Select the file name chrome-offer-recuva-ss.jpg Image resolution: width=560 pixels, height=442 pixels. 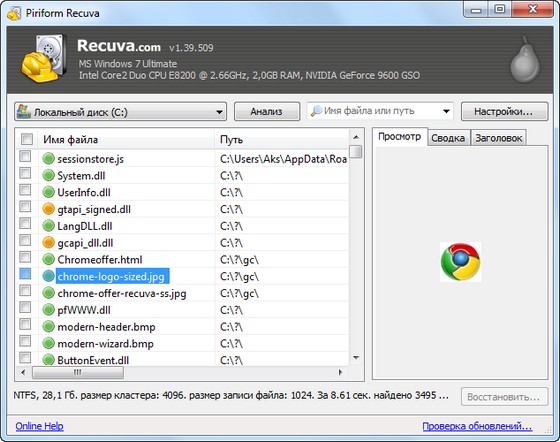coord(122,293)
